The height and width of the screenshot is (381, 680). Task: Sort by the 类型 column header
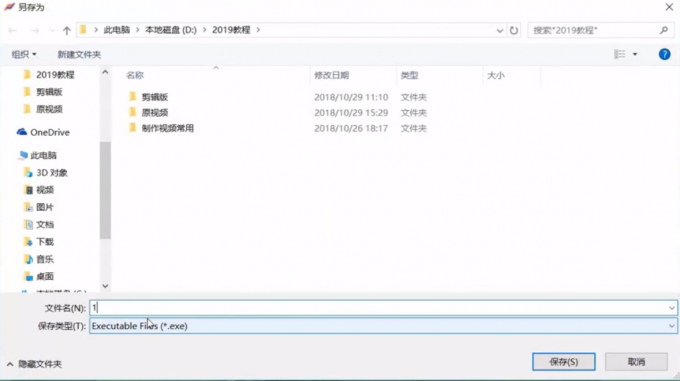pyautogui.click(x=409, y=75)
